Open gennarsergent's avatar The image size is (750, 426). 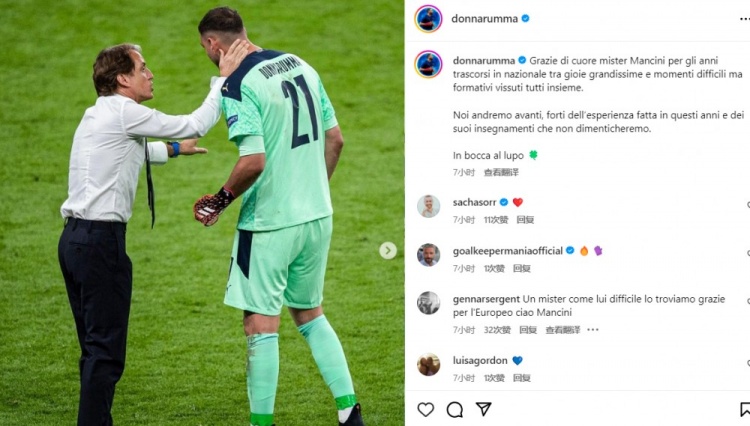tap(428, 303)
